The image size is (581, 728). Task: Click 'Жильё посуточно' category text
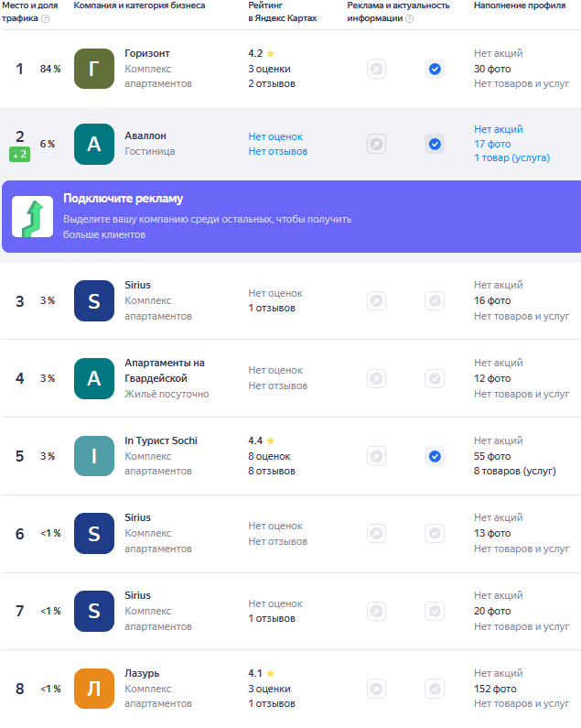(x=167, y=394)
